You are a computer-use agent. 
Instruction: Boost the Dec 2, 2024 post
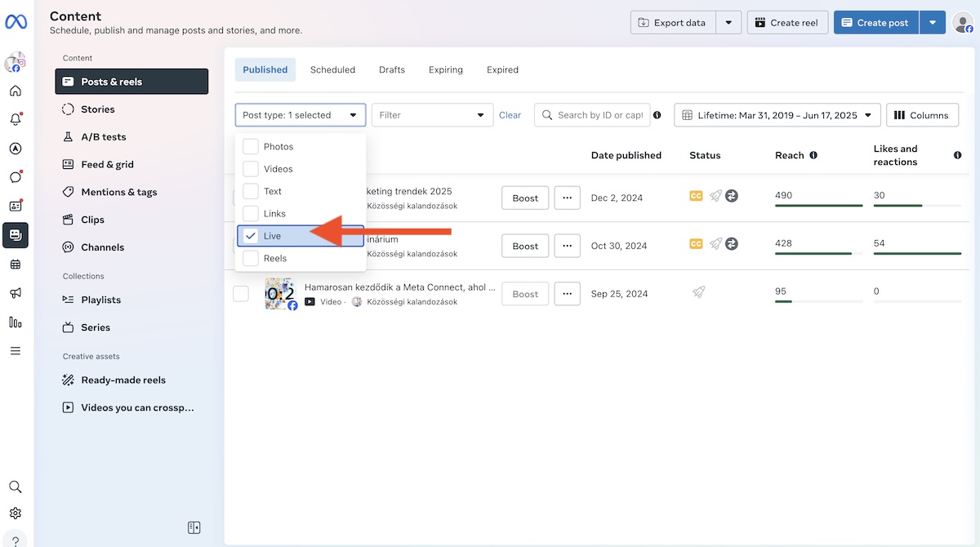click(525, 198)
